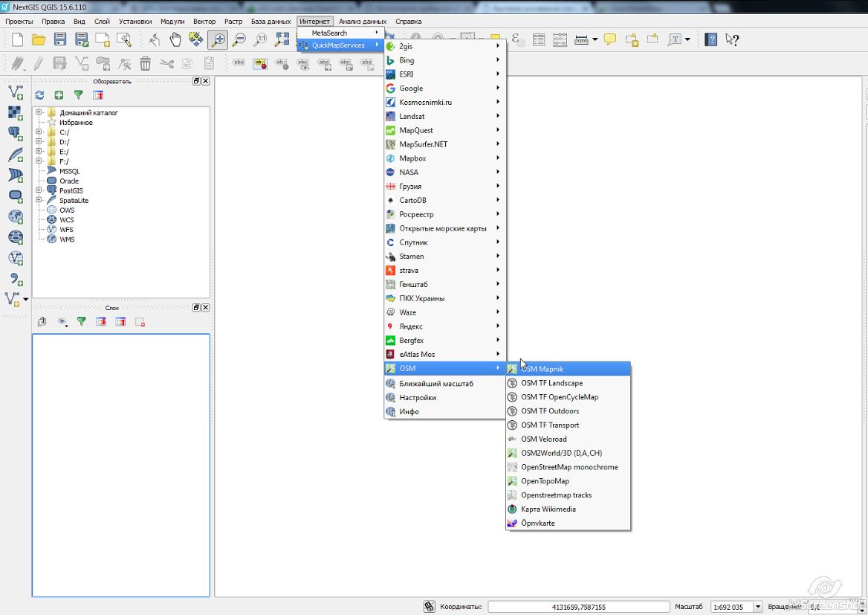868x615 pixels.
Task: Open the Растр menu
Action: click(233, 21)
